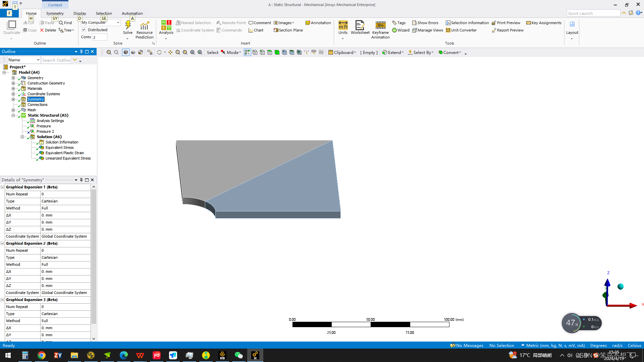Viewport: 644px width, 362px height.
Task: Expand the Geometry tree node
Action: pos(13,78)
